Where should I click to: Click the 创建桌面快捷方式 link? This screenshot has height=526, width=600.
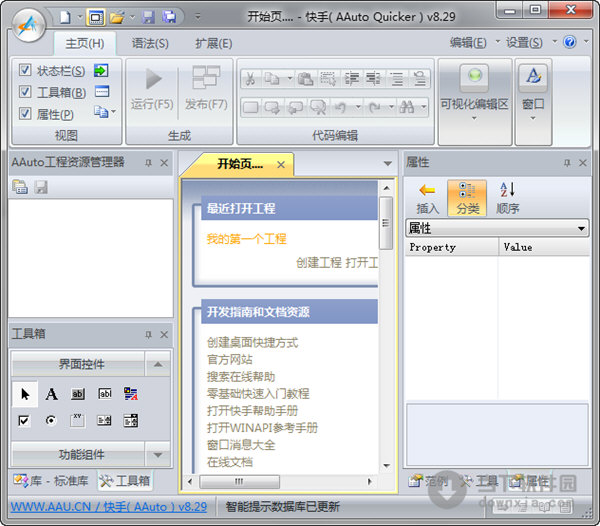click(252, 342)
